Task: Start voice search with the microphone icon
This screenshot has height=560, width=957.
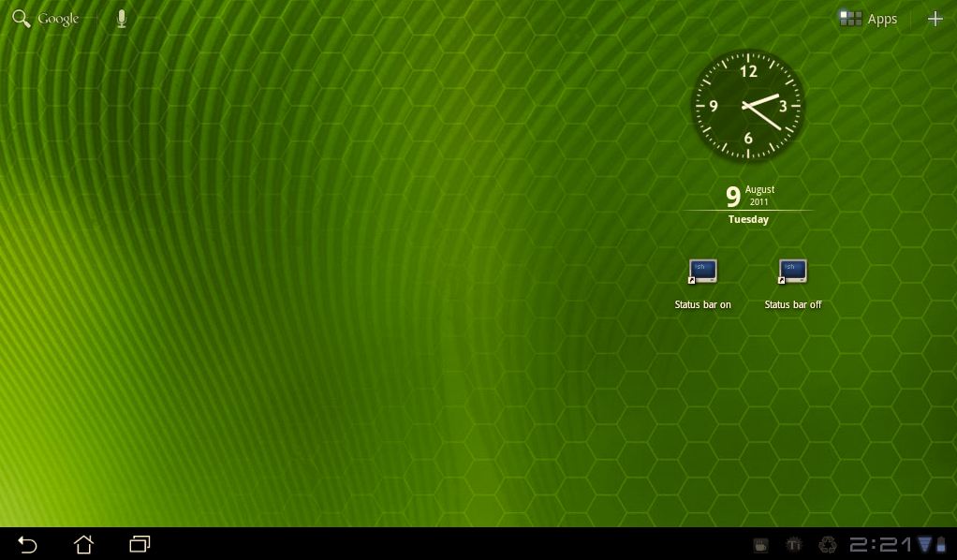Action: 121,19
